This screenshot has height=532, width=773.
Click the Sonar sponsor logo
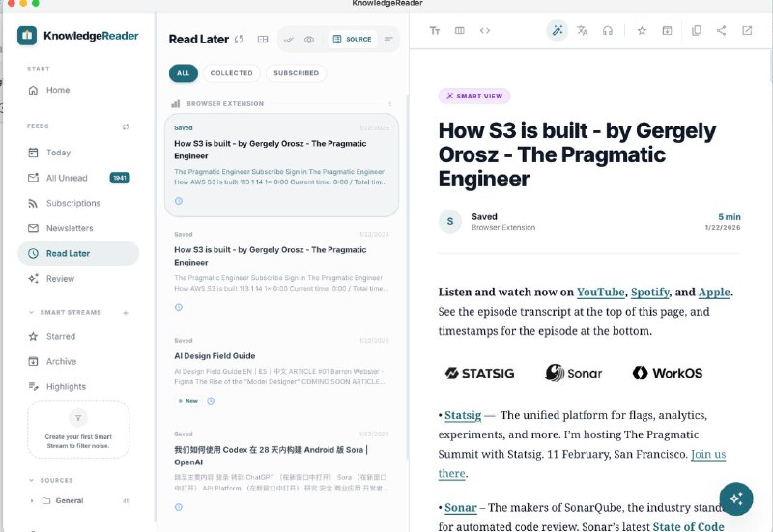pos(573,373)
